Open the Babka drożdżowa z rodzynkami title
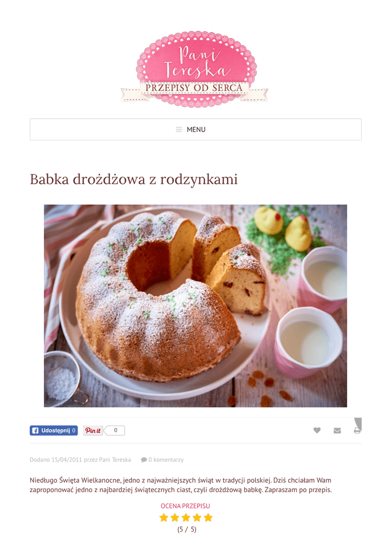This screenshot has height=555, width=392. (x=134, y=179)
